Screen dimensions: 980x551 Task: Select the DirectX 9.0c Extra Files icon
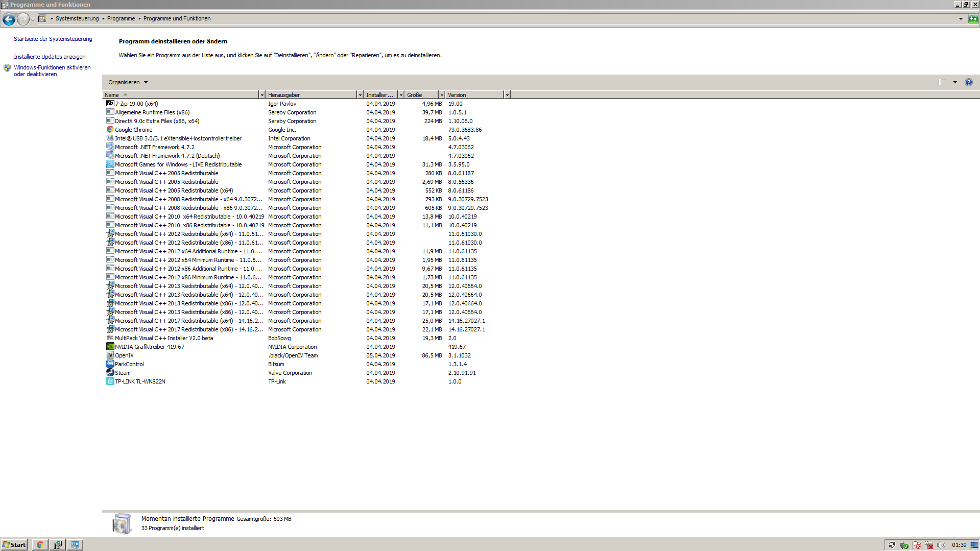(x=110, y=121)
